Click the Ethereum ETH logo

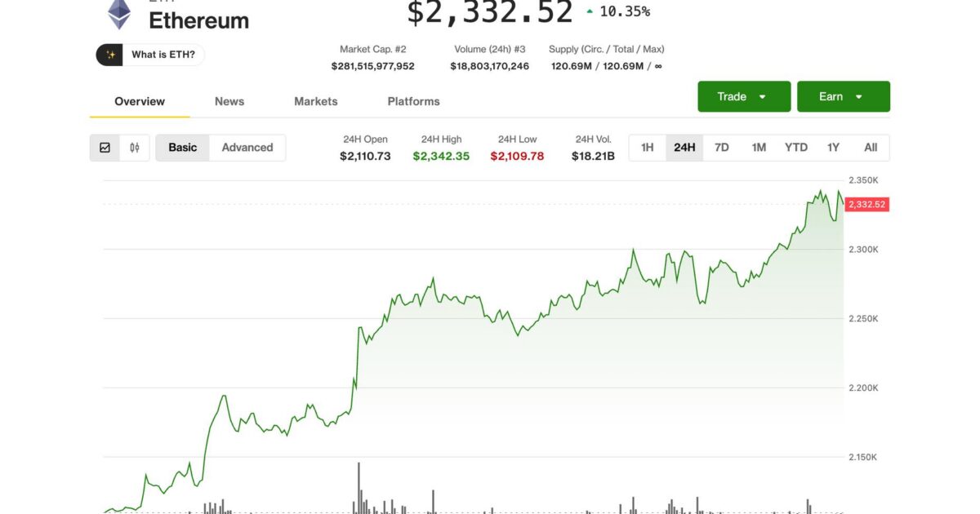click(118, 15)
